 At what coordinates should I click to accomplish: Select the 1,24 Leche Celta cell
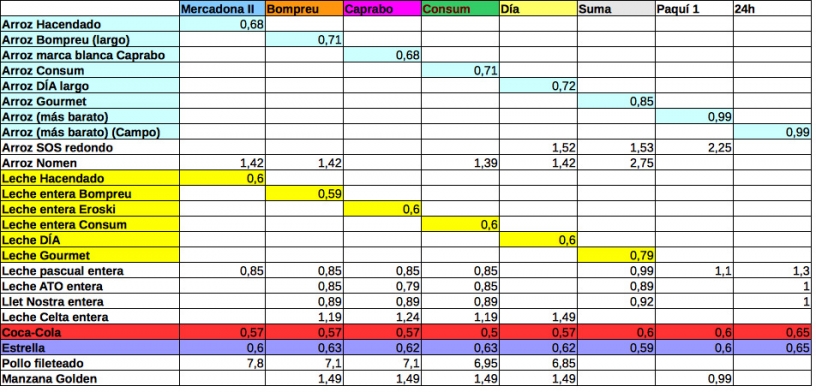[x=382, y=317]
